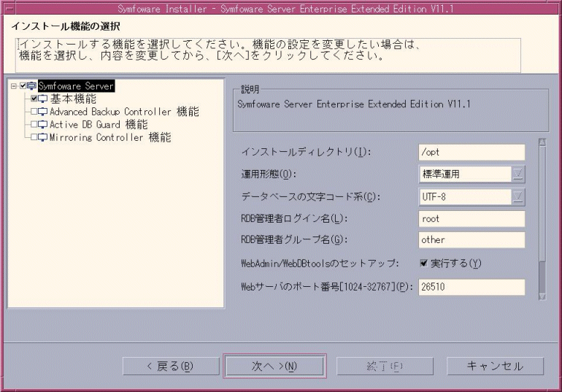This screenshot has width=562, height=392.
Task: Click the settings scrollbar down arrow
Action: point(542,296)
